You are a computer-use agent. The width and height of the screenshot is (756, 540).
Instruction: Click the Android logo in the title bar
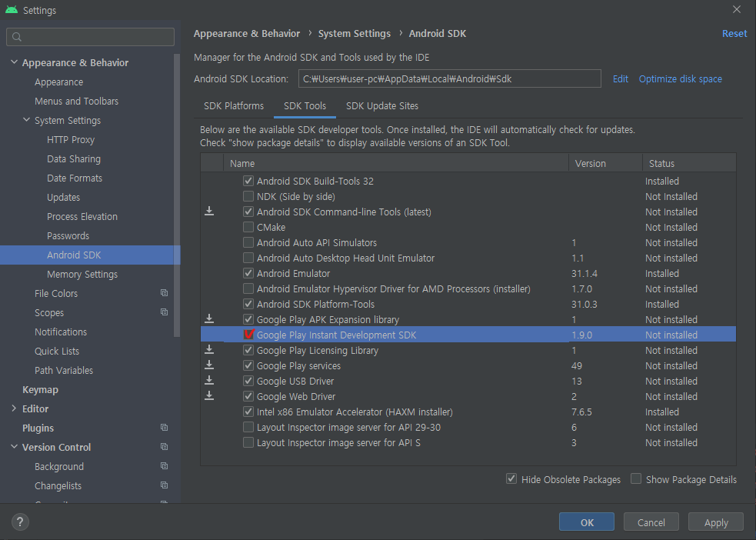coord(12,10)
